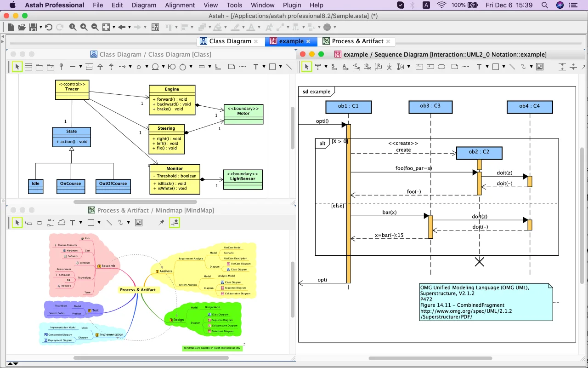This screenshot has height=368, width=588.
Task: Select the Stop X tool in Sequence toolbar
Action: pyautogui.click(x=389, y=67)
